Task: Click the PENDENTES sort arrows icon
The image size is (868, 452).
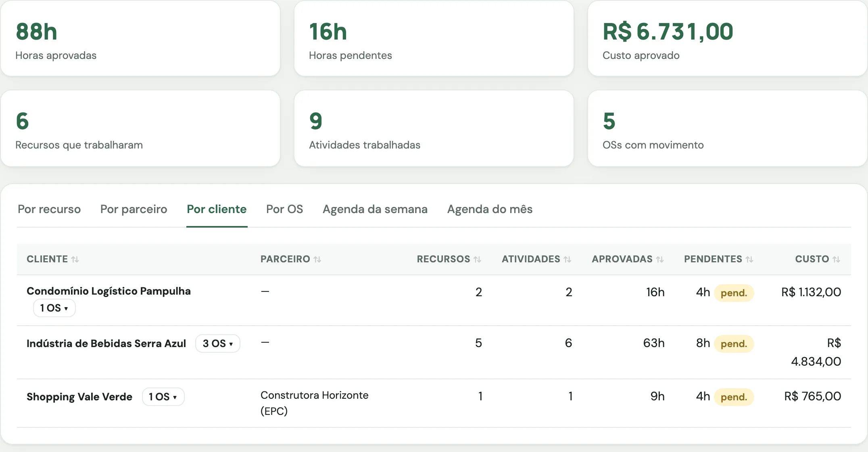Action: pyautogui.click(x=749, y=259)
